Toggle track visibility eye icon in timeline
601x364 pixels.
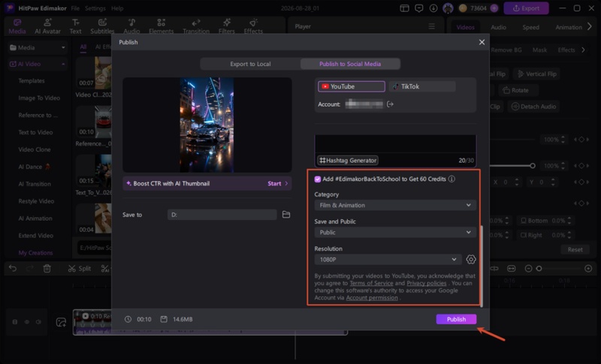[27, 322]
